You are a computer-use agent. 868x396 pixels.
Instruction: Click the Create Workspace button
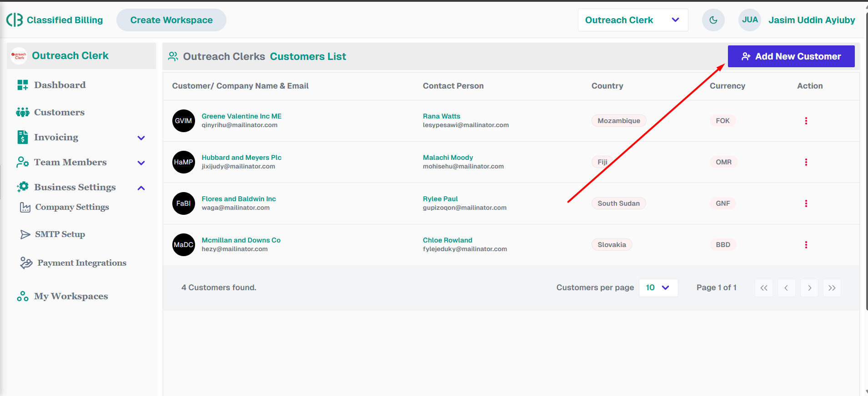click(x=171, y=20)
